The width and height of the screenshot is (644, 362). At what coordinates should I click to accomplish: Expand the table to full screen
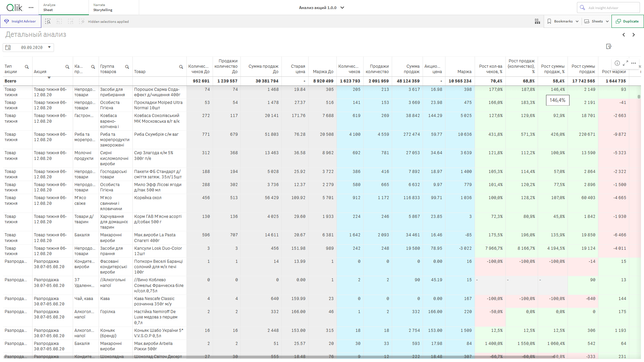click(625, 63)
